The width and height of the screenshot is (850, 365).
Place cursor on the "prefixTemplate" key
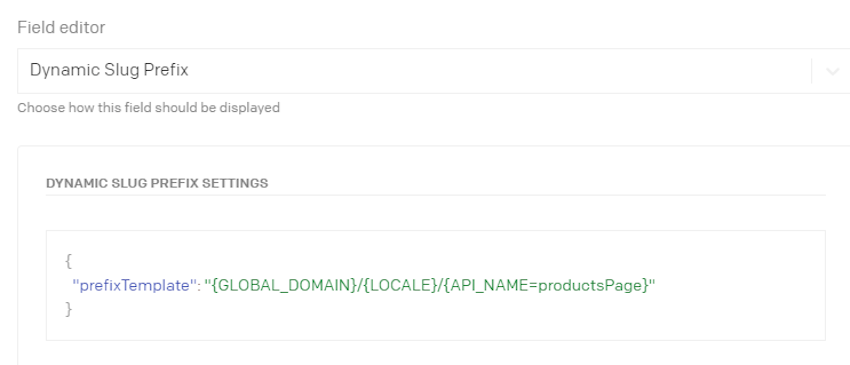click(134, 285)
